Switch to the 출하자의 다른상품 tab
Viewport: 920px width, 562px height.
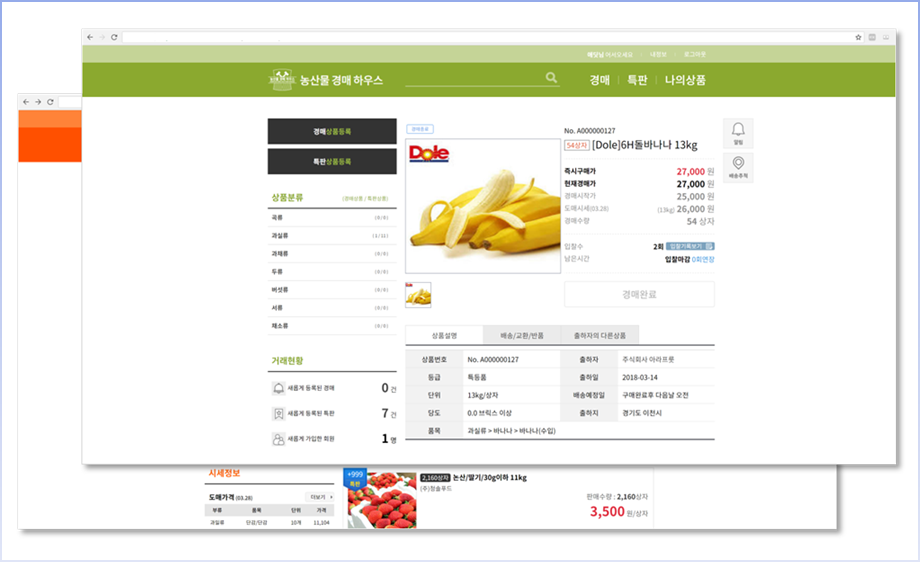tap(600, 335)
